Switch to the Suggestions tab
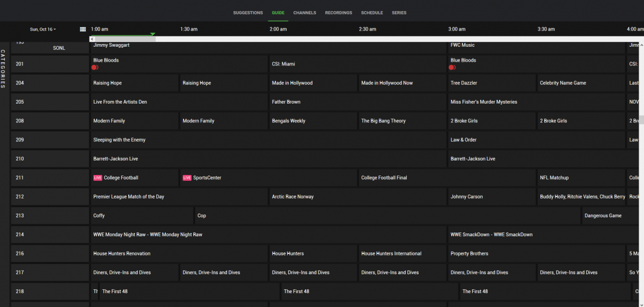Image resolution: width=644 pixels, height=307 pixels. coord(248,13)
